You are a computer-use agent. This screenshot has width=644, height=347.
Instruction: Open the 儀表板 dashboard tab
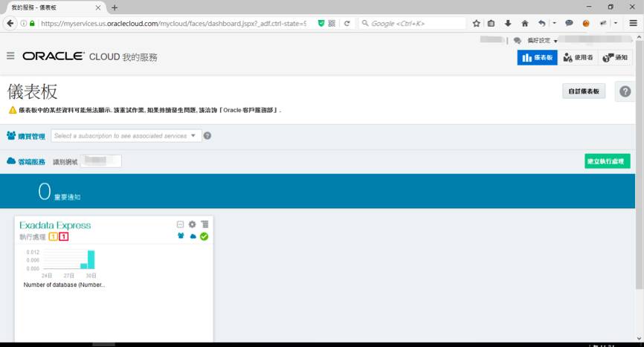pyautogui.click(x=537, y=57)
